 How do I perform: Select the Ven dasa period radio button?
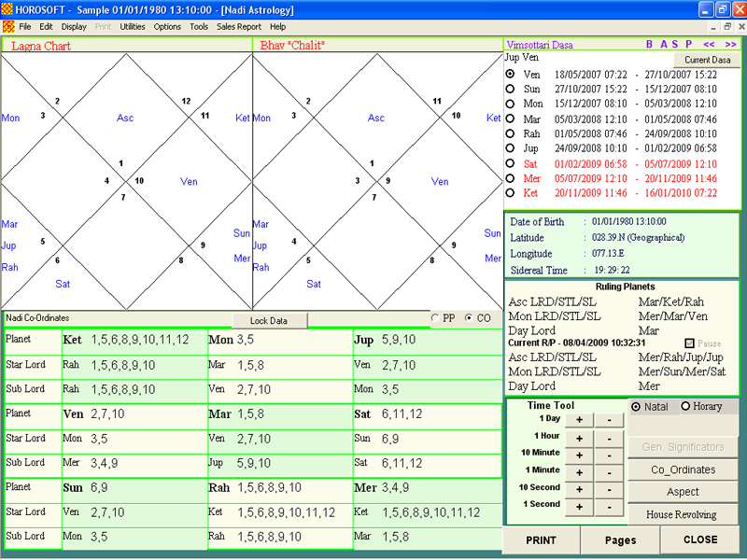[x=510, y=75]
